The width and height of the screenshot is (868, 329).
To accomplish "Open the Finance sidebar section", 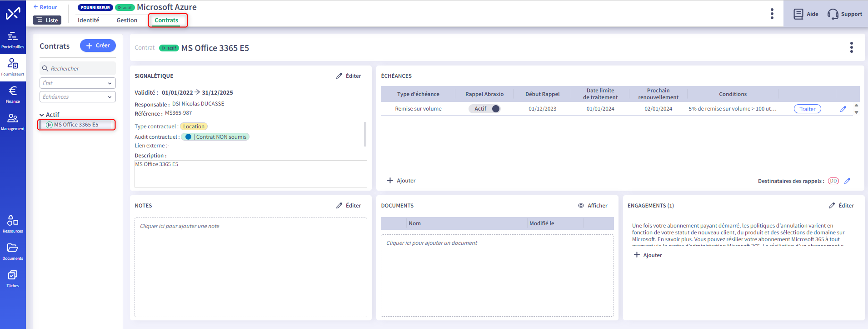I will pyautogui.click(x=13, y=95).
